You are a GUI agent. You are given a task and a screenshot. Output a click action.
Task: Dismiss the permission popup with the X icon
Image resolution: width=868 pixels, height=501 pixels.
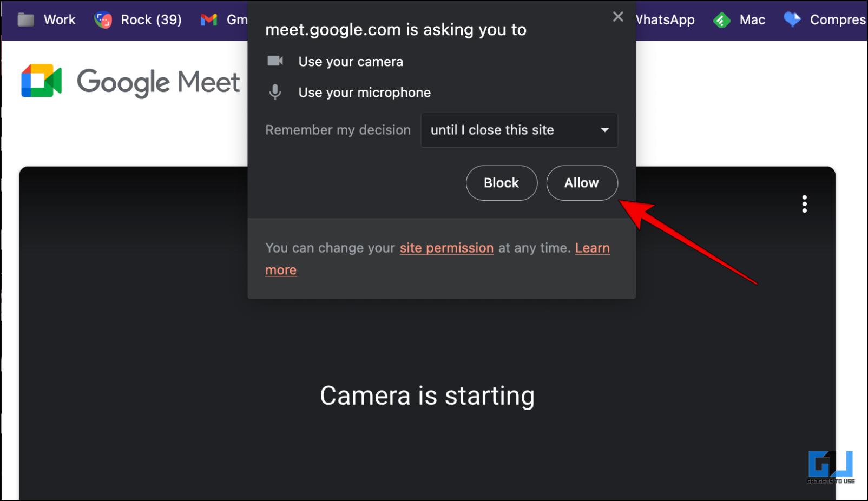[x=618, y=17]
